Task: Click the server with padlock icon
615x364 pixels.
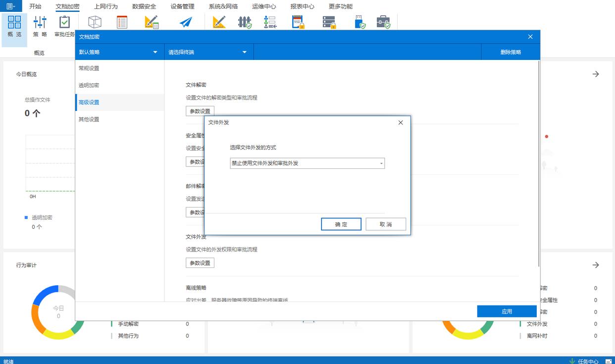Action: click(x=329, y=22)
